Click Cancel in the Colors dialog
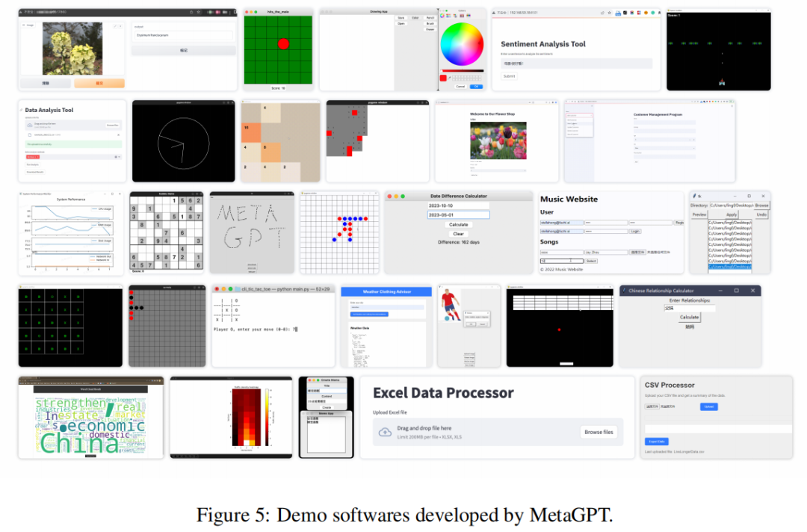This screenshot has width=807, height=532. [x=460, y=87]
